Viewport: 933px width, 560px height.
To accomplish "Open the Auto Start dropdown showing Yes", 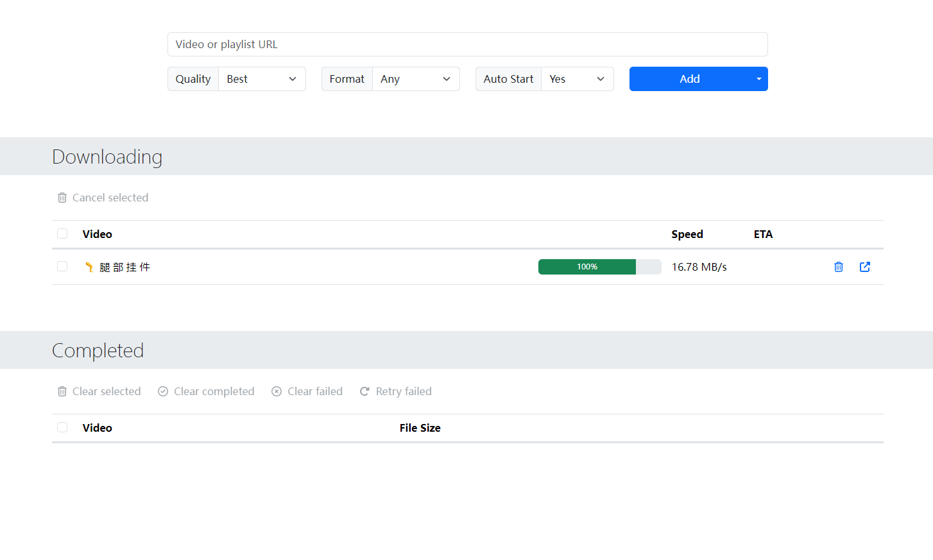I will 578,79.
